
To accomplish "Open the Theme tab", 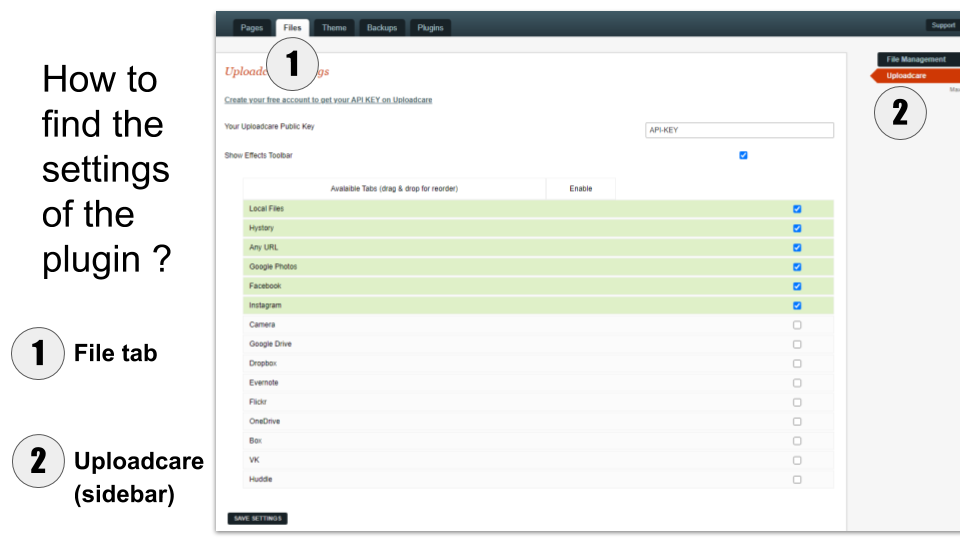I will pos(334,28).
